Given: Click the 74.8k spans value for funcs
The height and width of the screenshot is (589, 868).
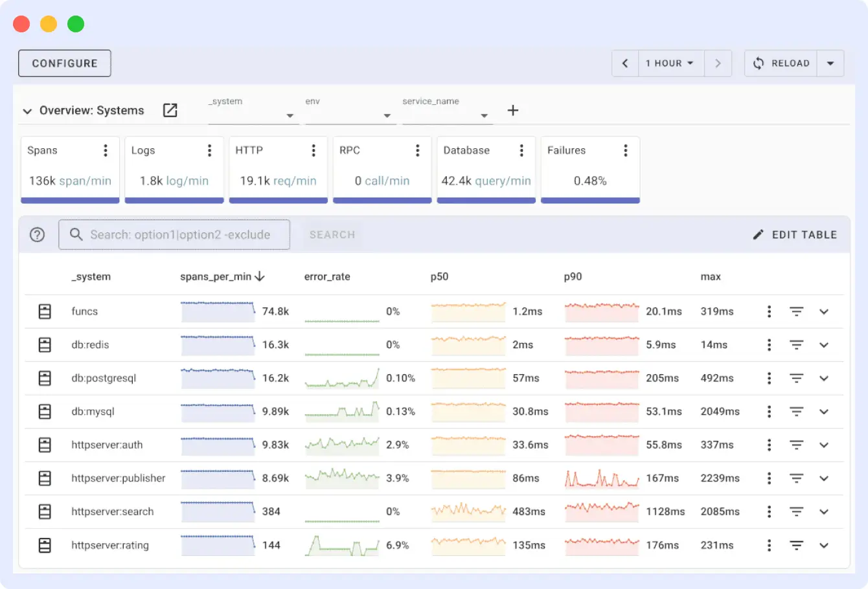Looking at the screenshot, I should click(275, 311).
